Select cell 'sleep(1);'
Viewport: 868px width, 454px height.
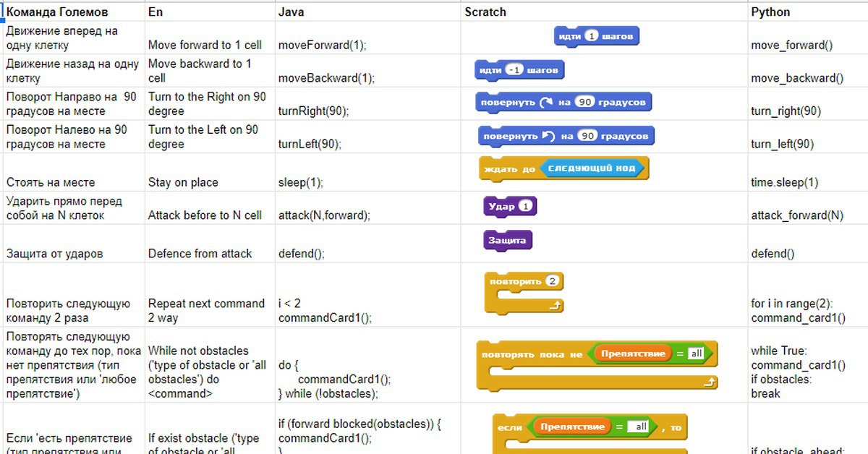(367, 172)
